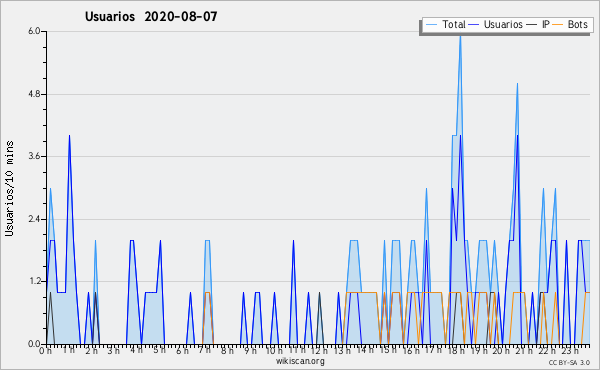This screenshot has width=600, height=370.
Task: Click the 'Total' legend label
Action: coord(454,24)
